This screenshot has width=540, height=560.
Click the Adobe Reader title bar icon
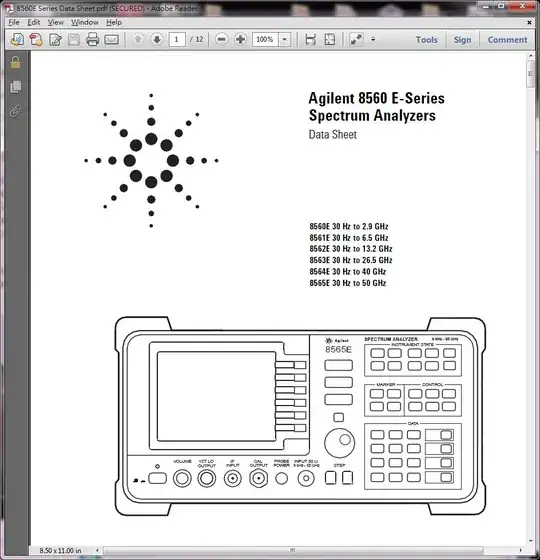[x=9, y=8]
